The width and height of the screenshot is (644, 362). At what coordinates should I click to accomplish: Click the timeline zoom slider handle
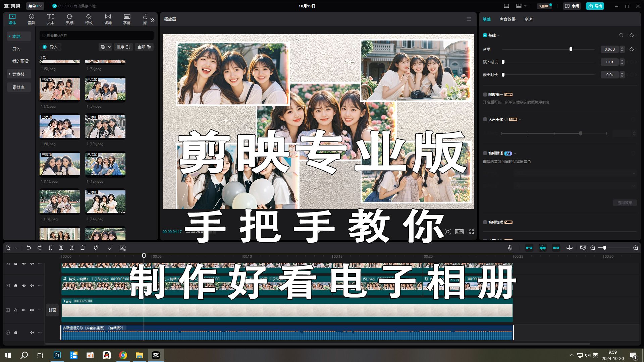click(604, 248)
